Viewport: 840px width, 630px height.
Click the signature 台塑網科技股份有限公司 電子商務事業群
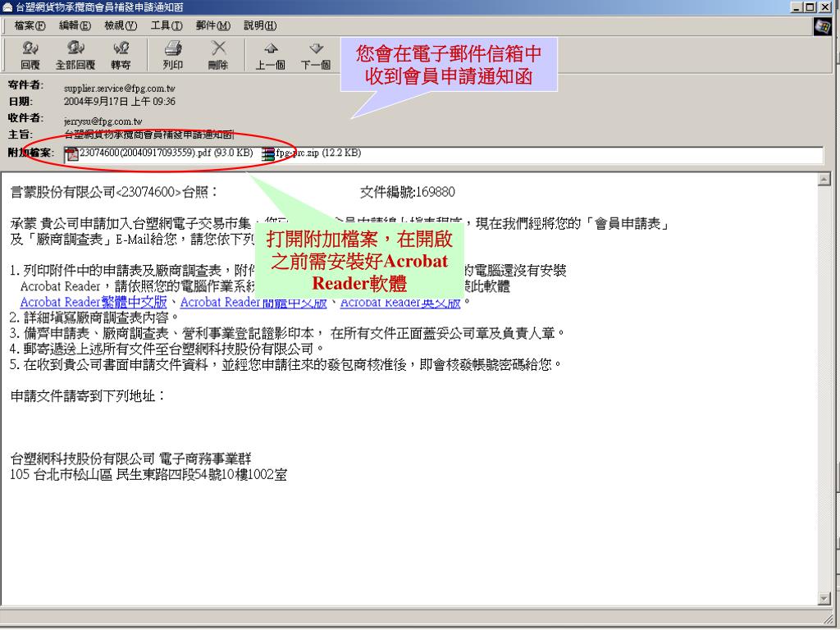[130, 459]
